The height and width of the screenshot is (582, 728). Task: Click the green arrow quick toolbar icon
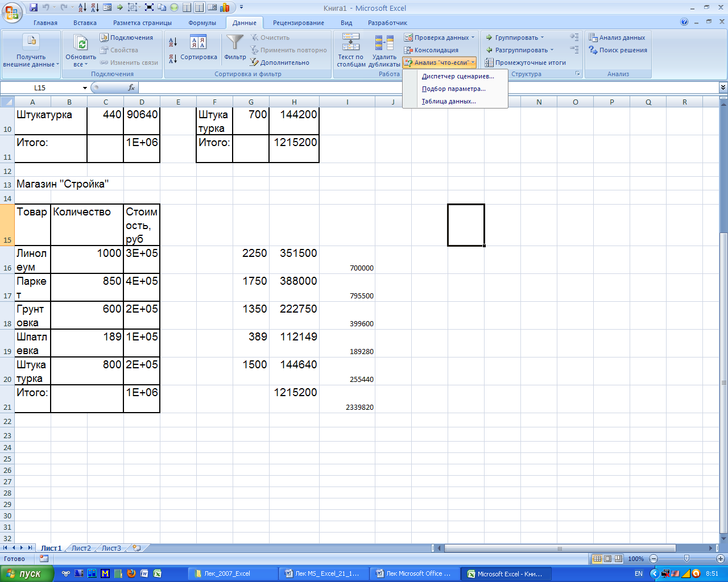[x=119, y=7]
